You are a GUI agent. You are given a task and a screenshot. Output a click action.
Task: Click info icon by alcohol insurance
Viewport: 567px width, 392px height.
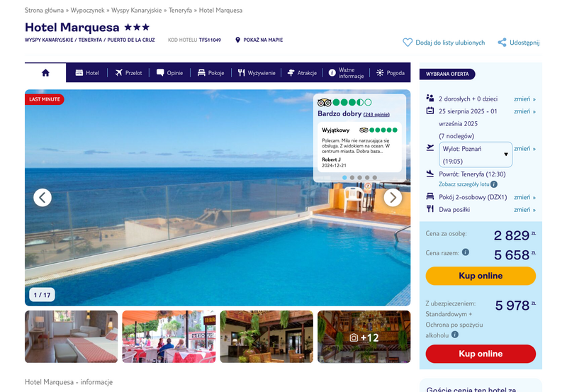click(x=455, y=335)
